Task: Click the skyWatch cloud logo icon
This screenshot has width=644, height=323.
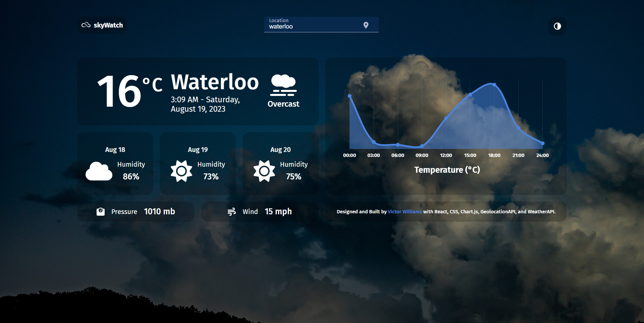Action: tap(86, 25)
